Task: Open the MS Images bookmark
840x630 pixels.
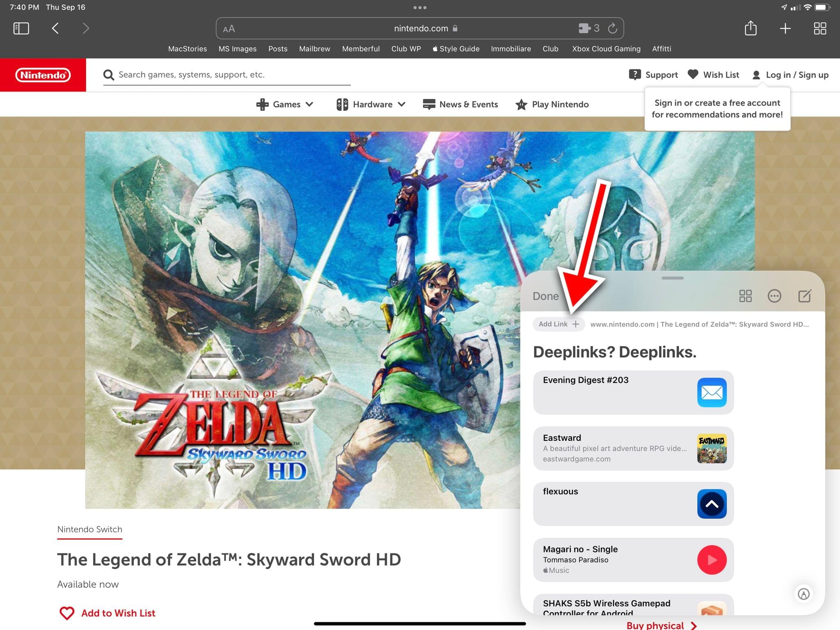Action: (237, 49)
